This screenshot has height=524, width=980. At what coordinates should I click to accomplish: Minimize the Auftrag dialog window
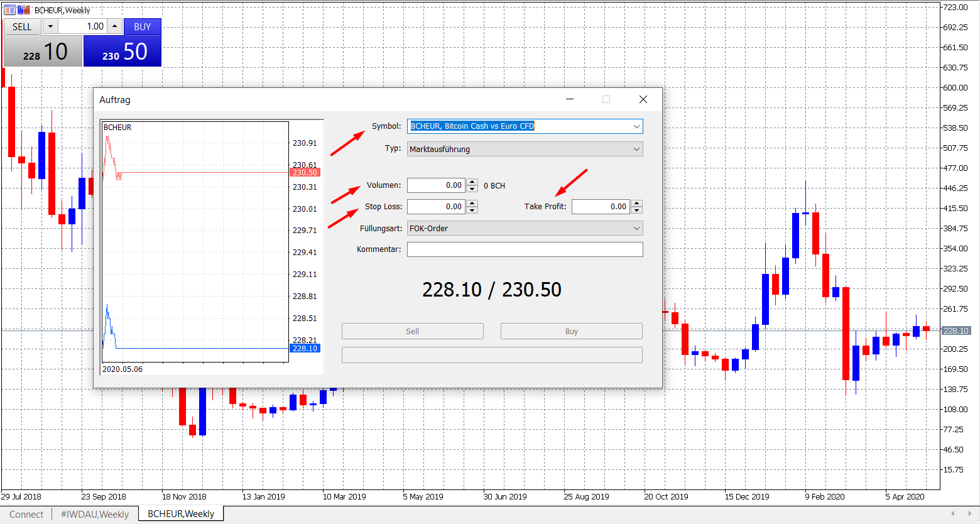(x=570, y=99)
